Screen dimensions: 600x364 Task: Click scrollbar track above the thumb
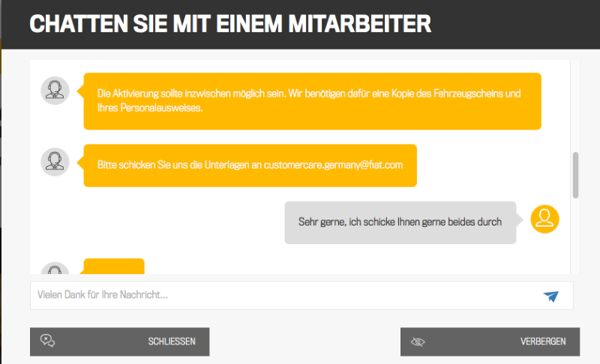pos(575,105)
